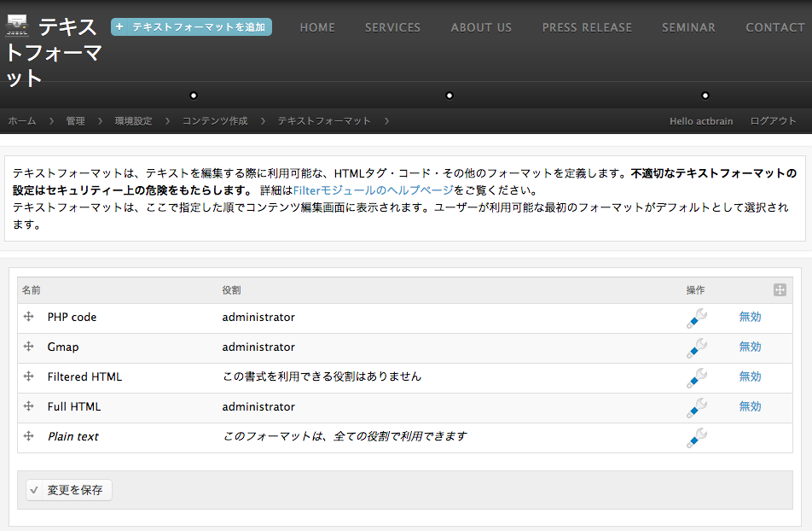Open the SEMINAR navigation item
The image size is (812, 531).
point(688,27)
